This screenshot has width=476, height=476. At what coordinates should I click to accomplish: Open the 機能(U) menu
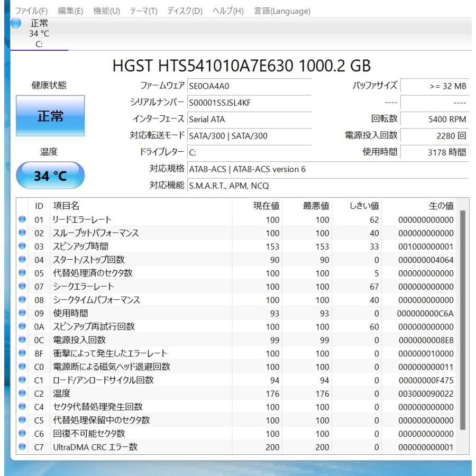tap(106, 11)
